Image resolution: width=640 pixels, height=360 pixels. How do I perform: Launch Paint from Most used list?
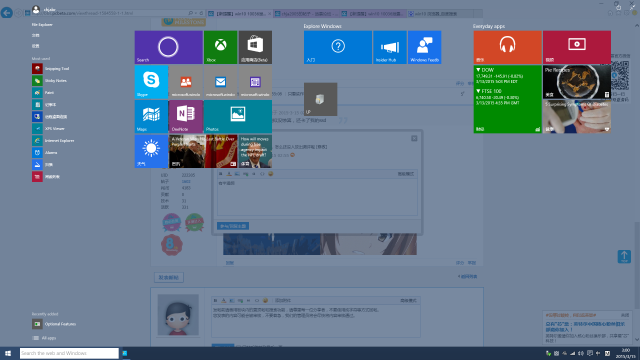43,93
